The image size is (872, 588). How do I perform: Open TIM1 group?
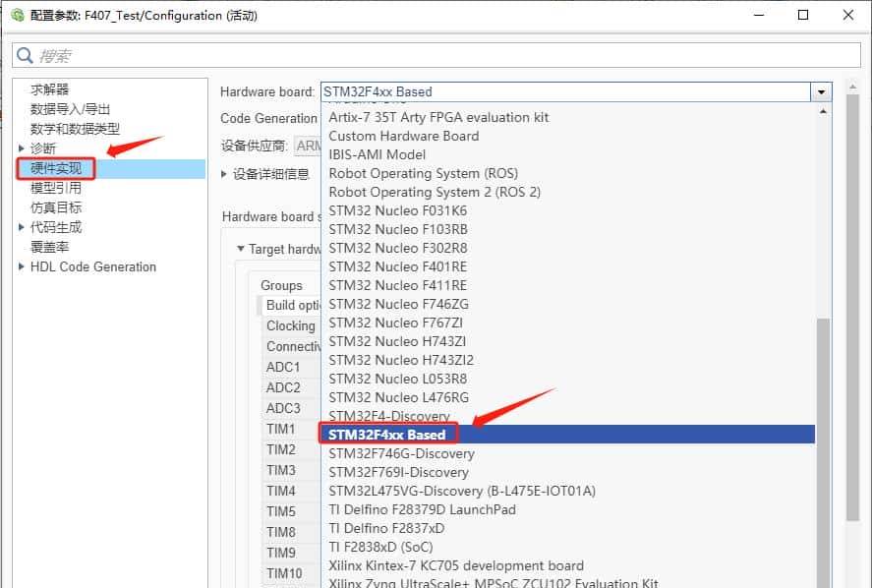coord(291,429)
